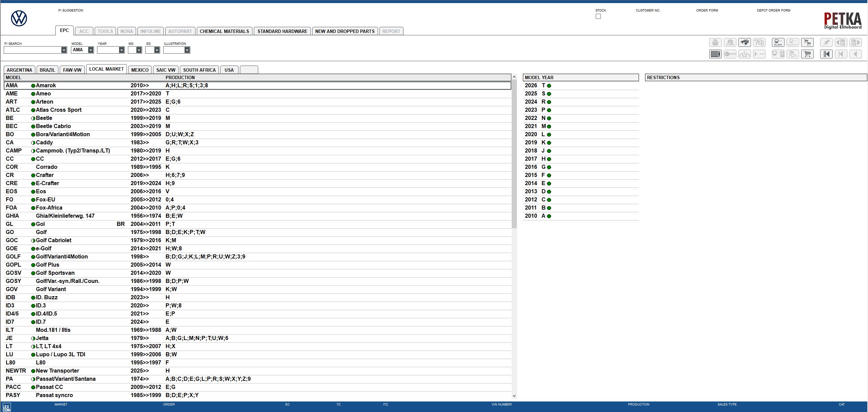The image size is (868, 412).
Task: Select model year 2024 R
Action: tap(534, 102)
